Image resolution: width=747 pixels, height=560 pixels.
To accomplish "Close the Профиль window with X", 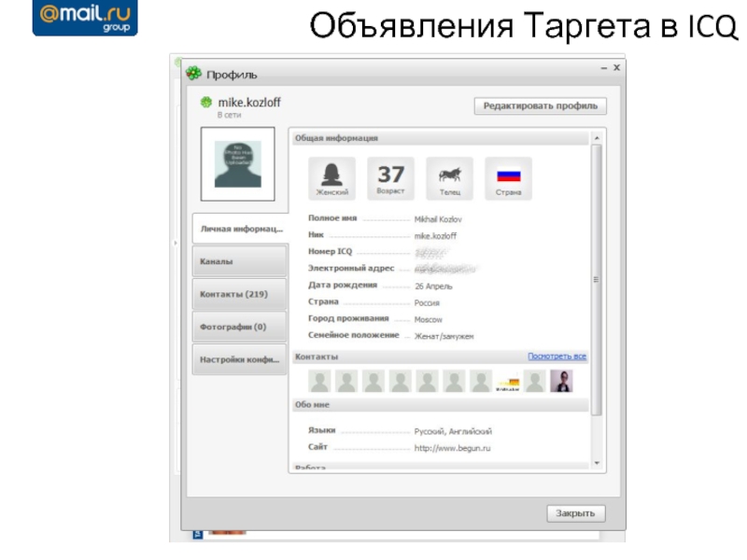I will pyautogui.click(x=616, y=67).
